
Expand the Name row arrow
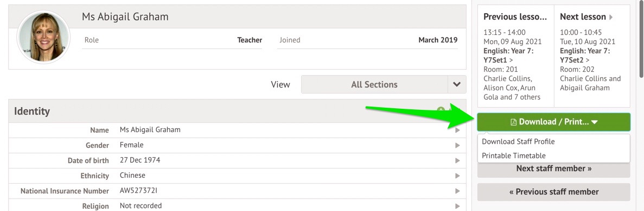(x=457, y=130)
